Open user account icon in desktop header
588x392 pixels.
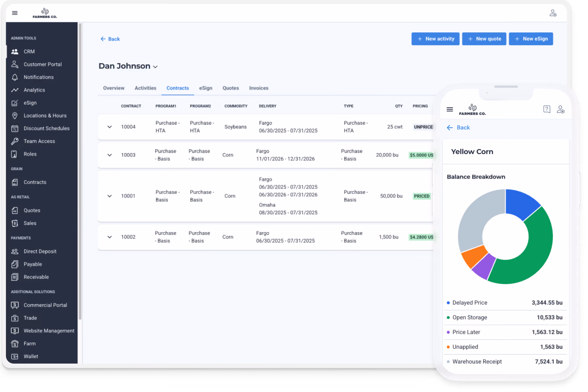click(553, 13)
